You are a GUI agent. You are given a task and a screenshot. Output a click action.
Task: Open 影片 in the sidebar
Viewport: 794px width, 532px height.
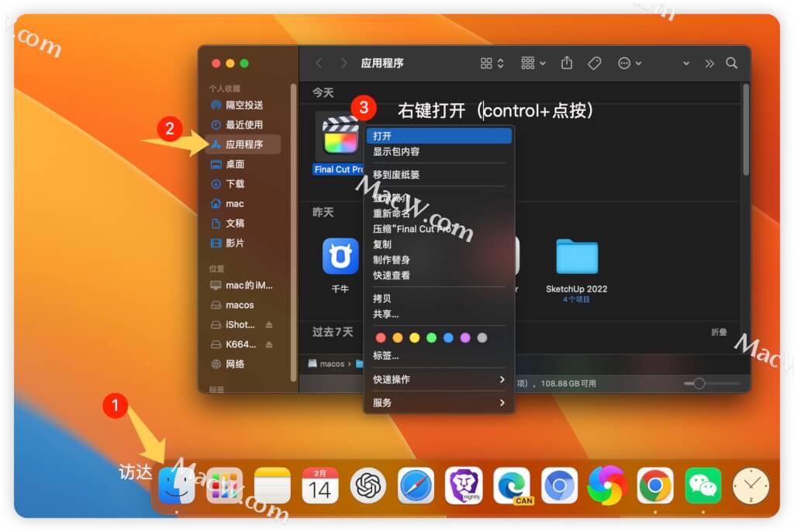[243, 244]
